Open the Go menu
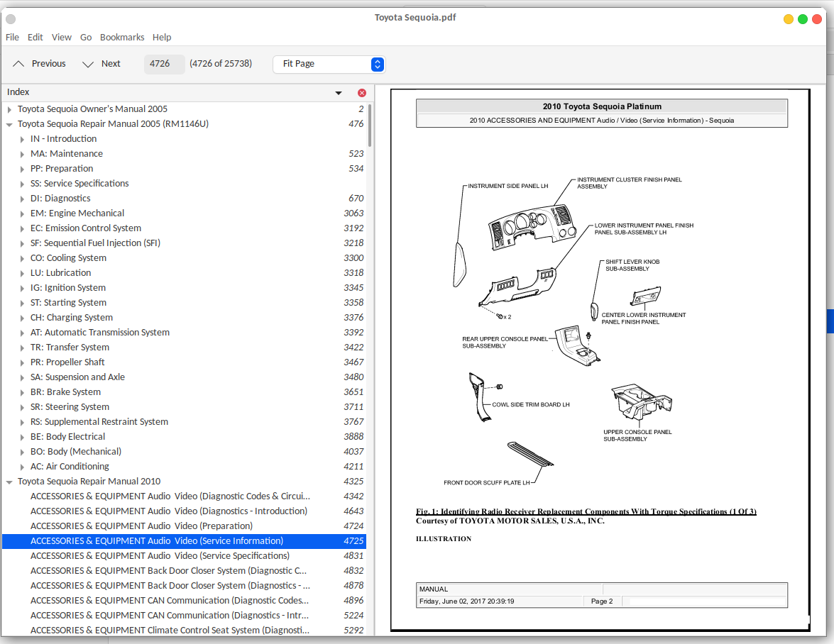This screenshot has width=834, height=644. tap(86, 37)
